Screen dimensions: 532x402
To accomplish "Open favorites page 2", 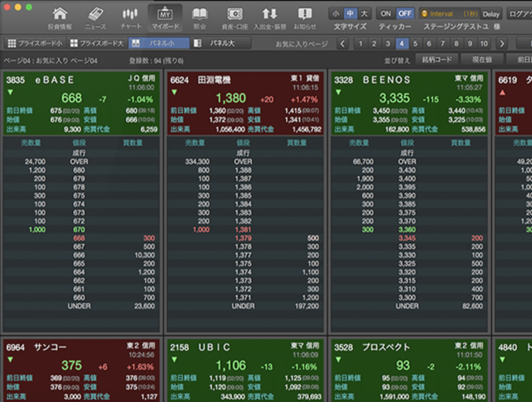I will coord(374,43).
